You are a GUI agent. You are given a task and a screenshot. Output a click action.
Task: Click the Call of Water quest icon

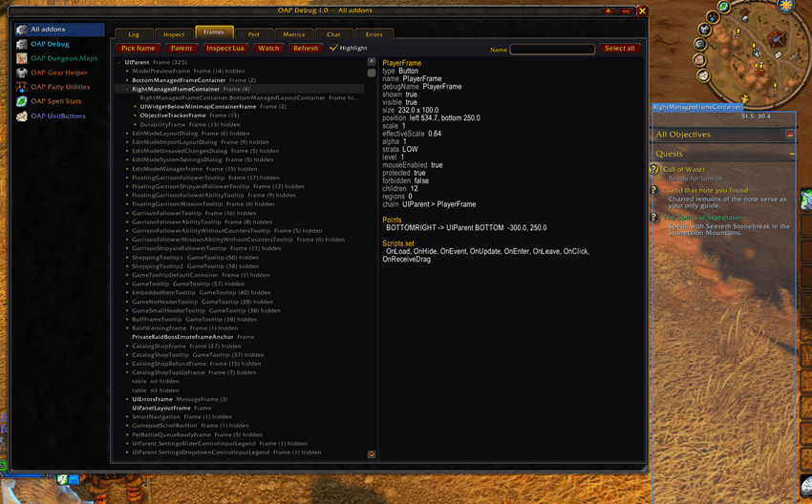pos(654,169)
